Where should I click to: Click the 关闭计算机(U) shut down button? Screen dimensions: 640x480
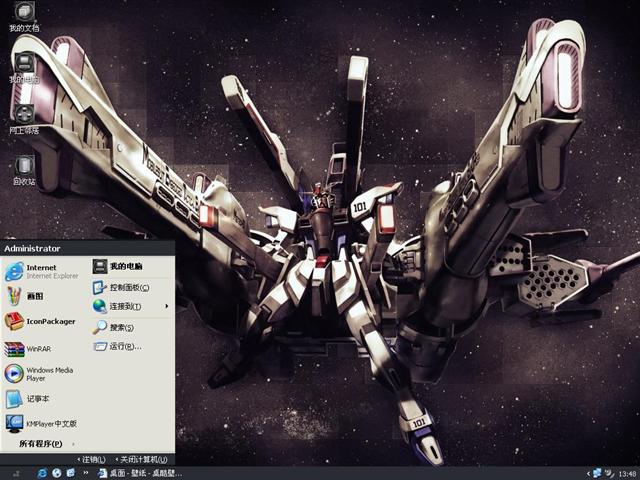[141, 460]
